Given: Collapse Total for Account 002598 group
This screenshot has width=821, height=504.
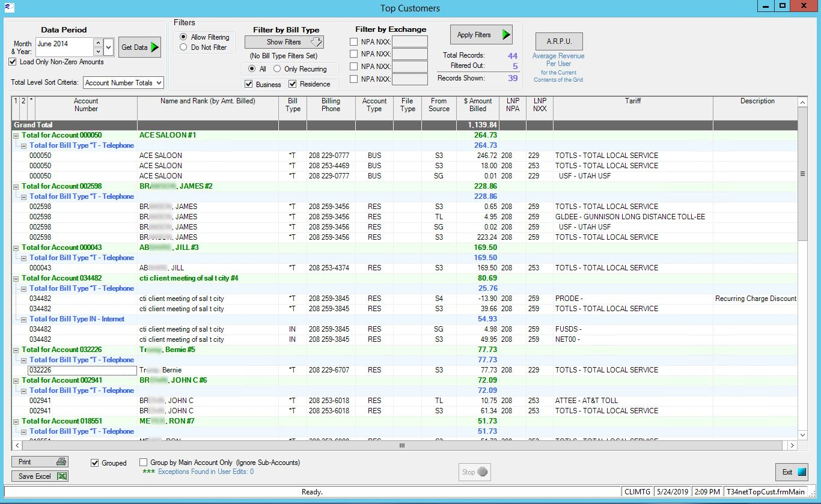Looking at the screenshot, I should (x=16, y=186).
